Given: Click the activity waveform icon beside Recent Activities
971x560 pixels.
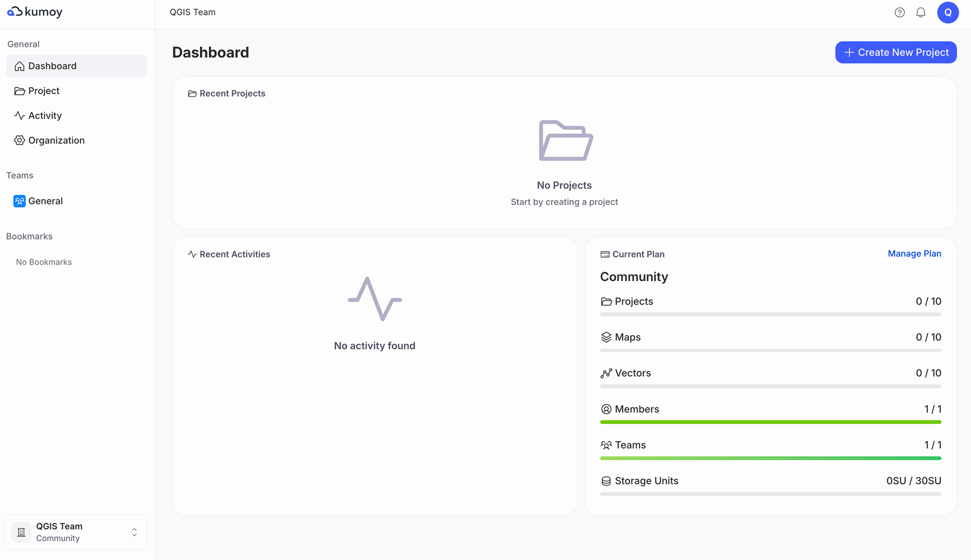Looking at the screenshot, I should click(x=192, y=254).
